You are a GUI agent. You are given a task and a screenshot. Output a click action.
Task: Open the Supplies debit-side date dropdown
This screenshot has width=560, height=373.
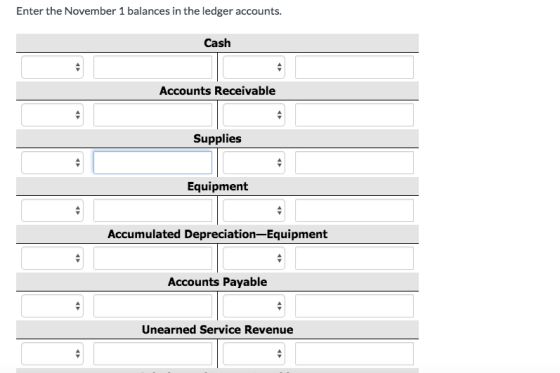[52, 163]
